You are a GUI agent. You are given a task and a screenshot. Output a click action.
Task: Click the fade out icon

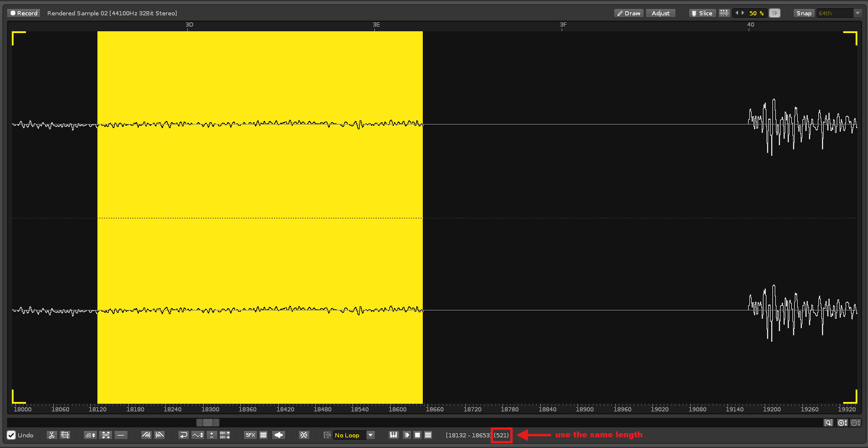(159, 435)
